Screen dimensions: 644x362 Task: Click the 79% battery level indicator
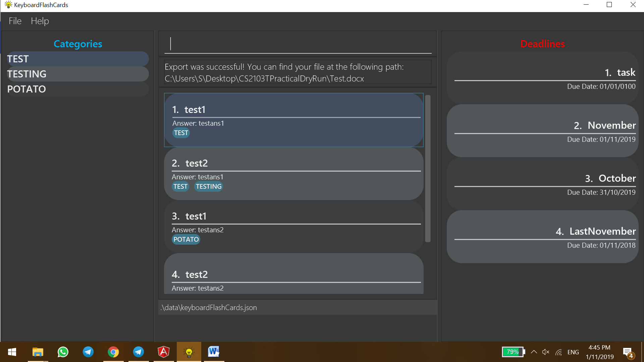click(513, 352)
